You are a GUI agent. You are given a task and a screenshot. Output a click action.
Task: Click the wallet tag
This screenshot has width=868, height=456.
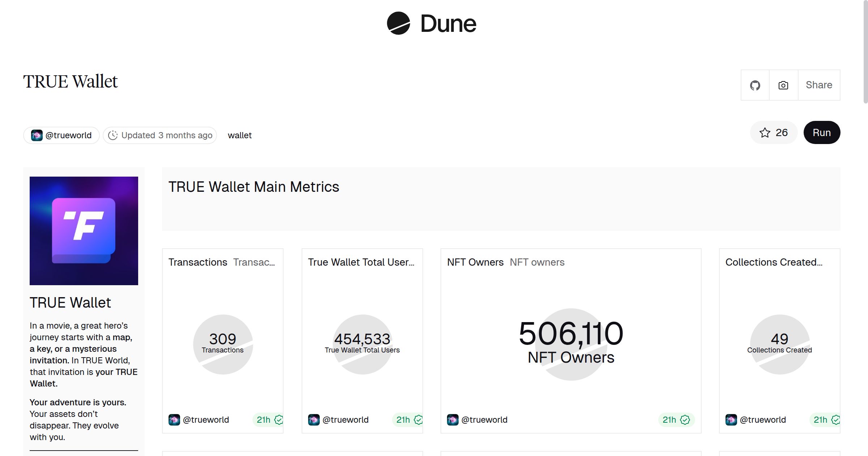pyautogui.click(x=239, y=135)
